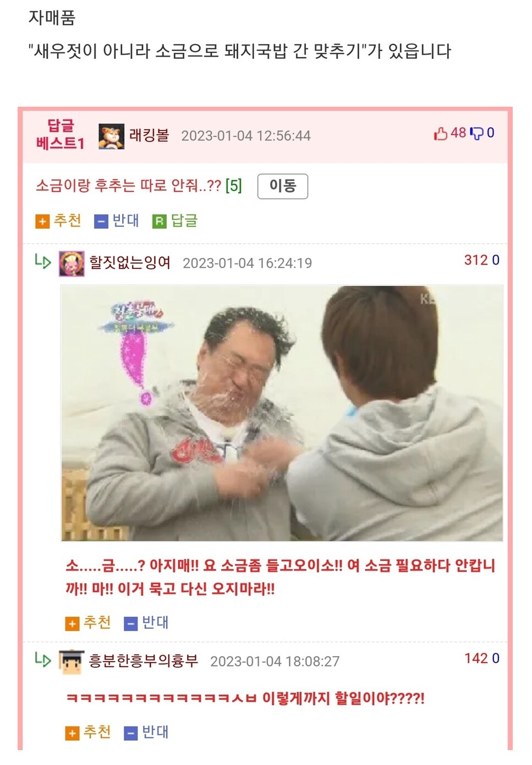
Task: Upvote 흥분한흥부의흉부's reply using 추천
Action: click(x=88, y=733)
